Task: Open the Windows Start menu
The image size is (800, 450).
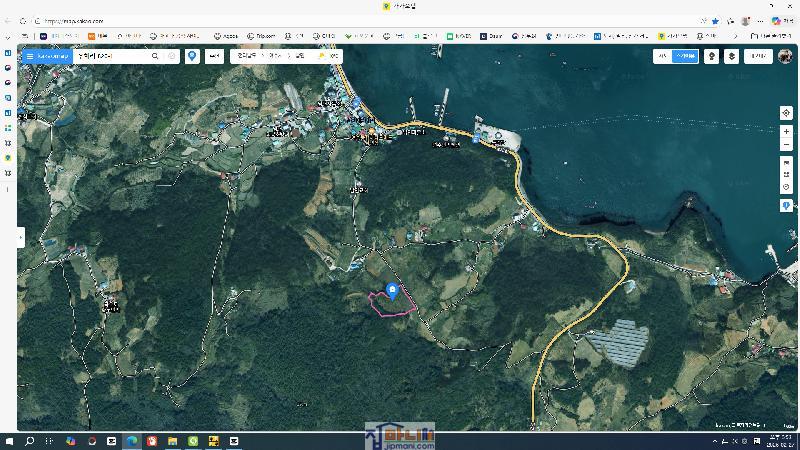Action: (9, 441)
